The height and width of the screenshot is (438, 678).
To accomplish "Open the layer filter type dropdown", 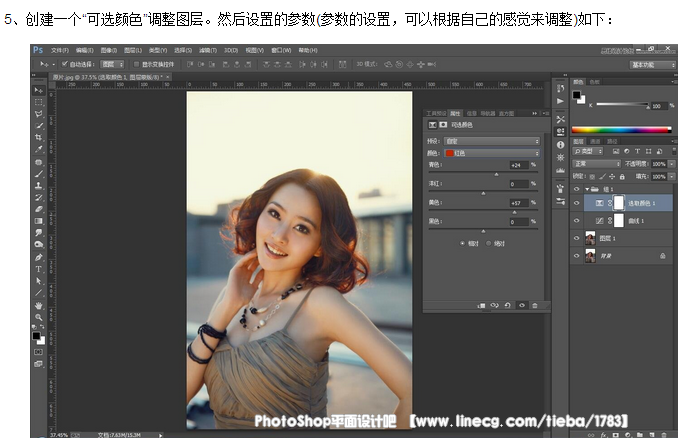I will pos(588,151).
